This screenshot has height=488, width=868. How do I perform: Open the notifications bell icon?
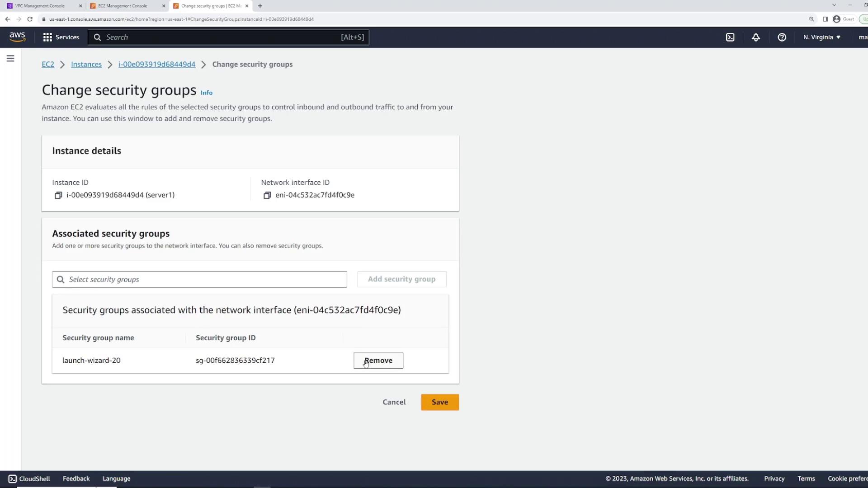coord(756,37)
